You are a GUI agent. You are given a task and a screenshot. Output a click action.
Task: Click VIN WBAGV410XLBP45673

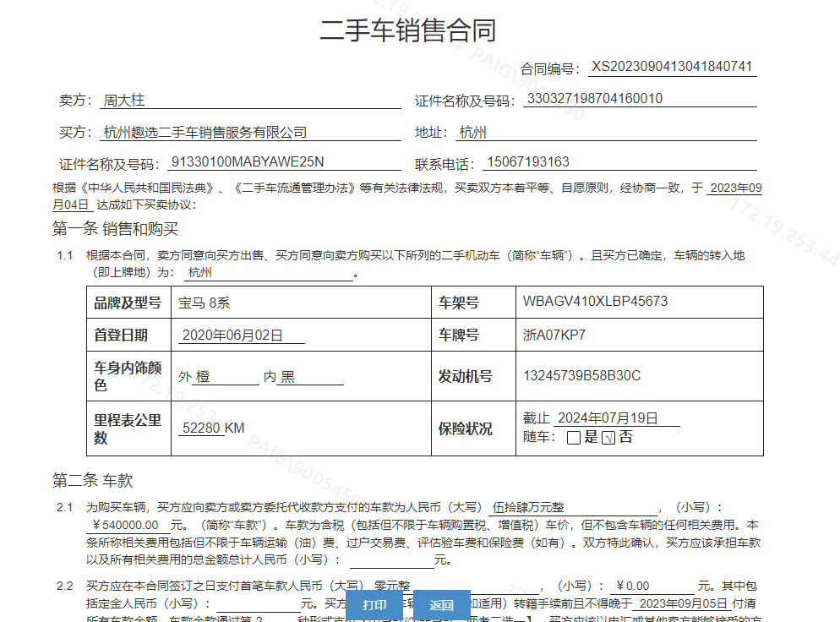click(x=595, y=301)
